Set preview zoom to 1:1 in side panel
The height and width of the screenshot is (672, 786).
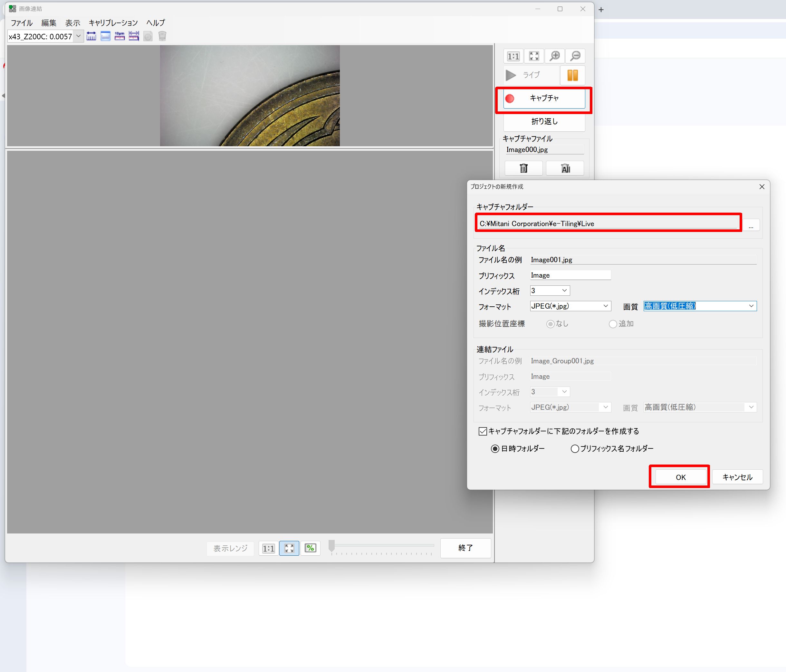pyautogui.click(x=513, y=56)
